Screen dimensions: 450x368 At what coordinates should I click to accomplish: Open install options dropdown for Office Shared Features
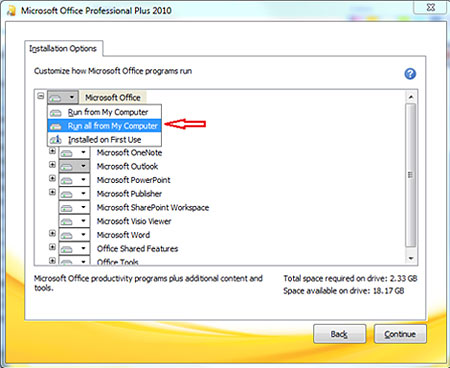(x=74, y=248)
